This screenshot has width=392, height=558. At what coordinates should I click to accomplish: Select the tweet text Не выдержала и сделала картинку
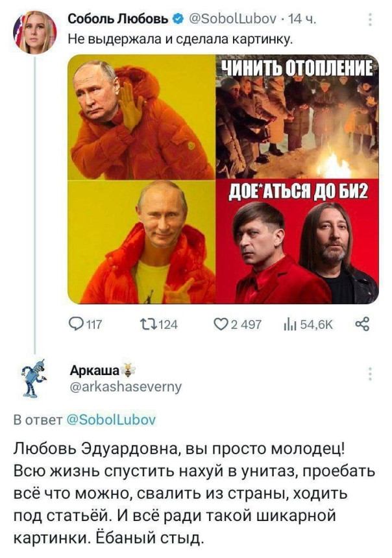pos(180,38)
